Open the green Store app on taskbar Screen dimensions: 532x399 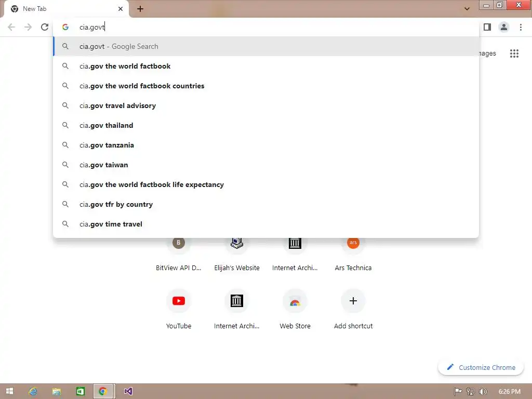(80, 391)
